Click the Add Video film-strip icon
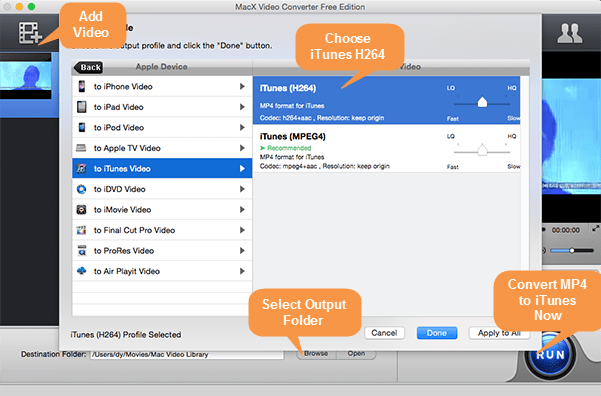Screen dimensions: 601x396 (30, 33)
